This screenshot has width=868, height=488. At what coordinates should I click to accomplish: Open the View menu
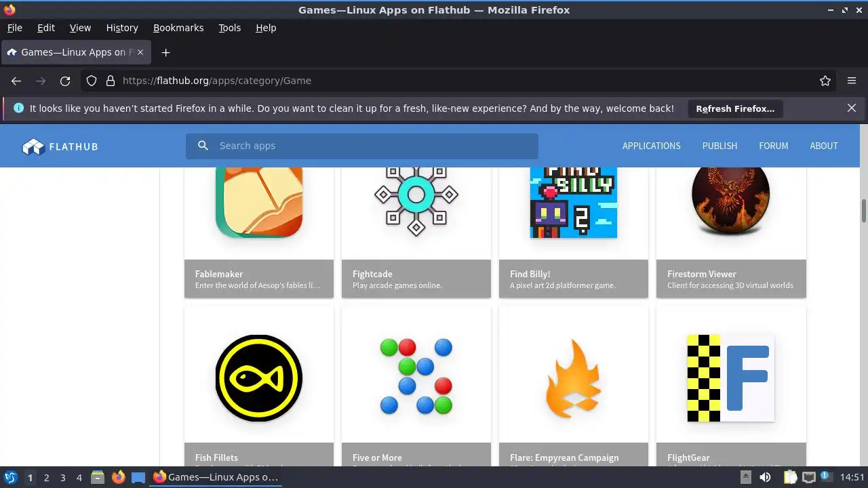tap(80, 28)
